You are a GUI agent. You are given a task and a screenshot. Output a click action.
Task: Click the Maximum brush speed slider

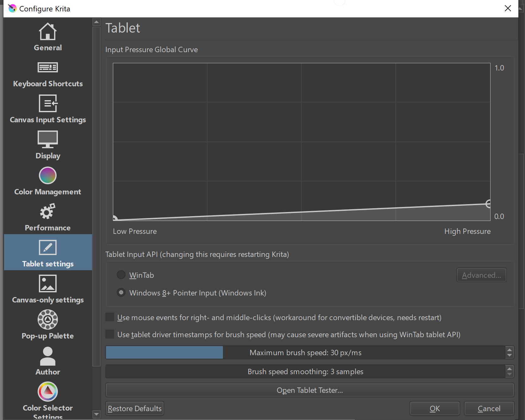point(306,353)
